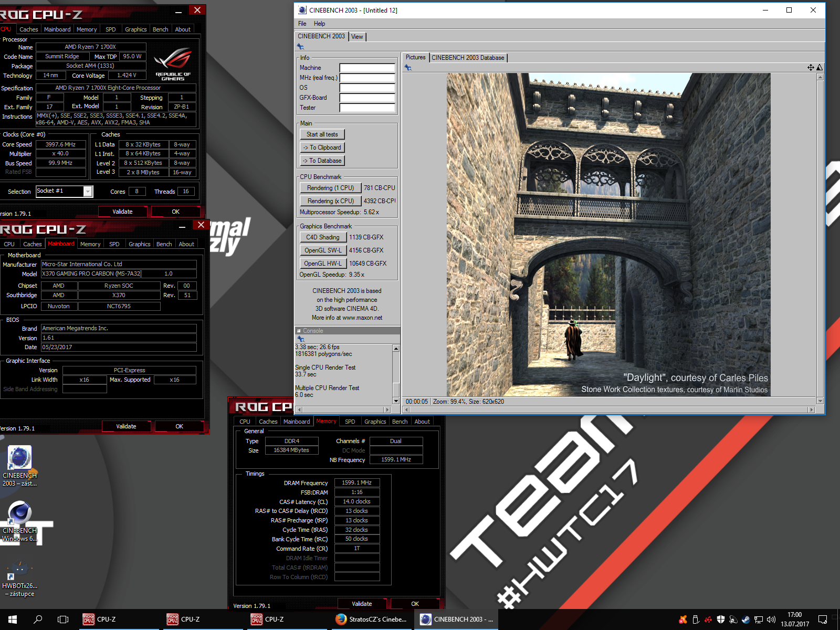
Task: Click To Database button
Action: click(322, 161)
